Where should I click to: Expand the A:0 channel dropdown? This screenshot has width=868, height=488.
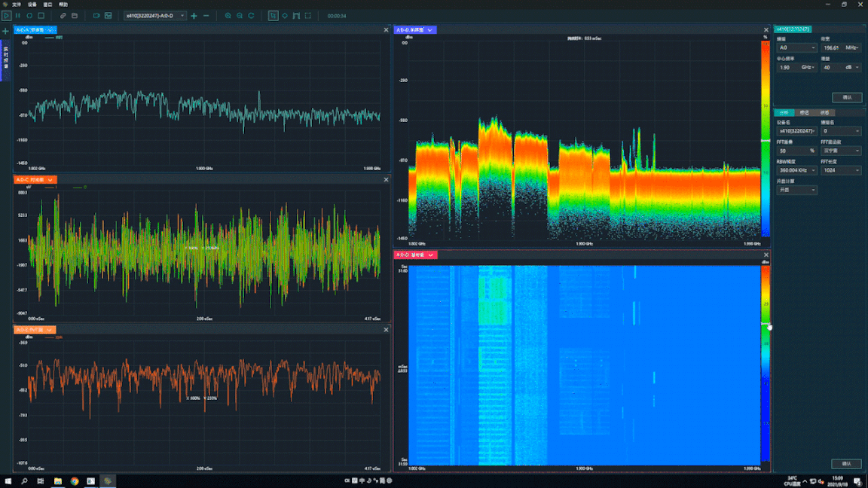pyautogui.click(x=796, y=47)
